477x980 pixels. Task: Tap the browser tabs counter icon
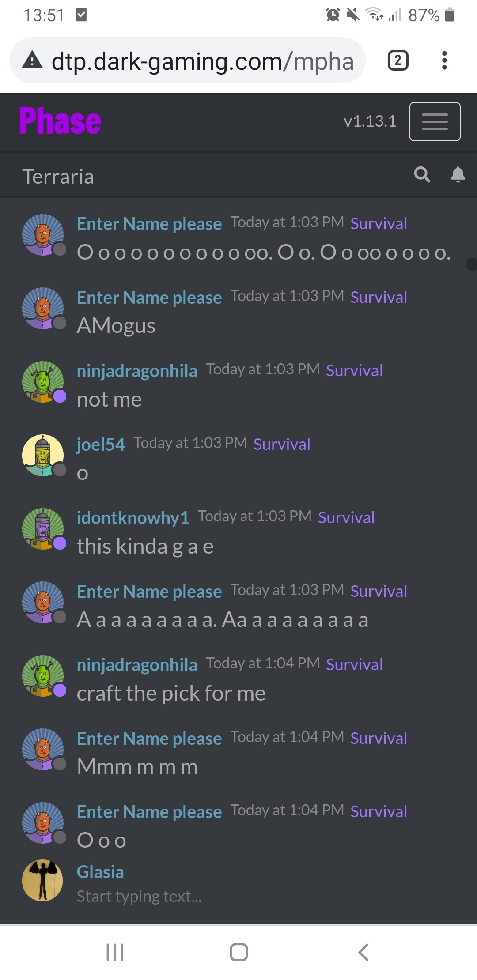coord(398,60)
